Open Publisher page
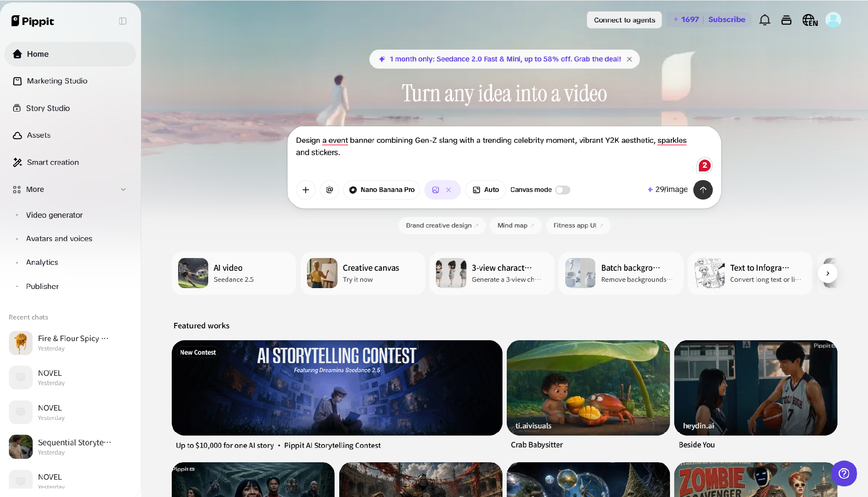Viewport: 868px width, 497px height. pyautogui.click(x=42, y=286)
